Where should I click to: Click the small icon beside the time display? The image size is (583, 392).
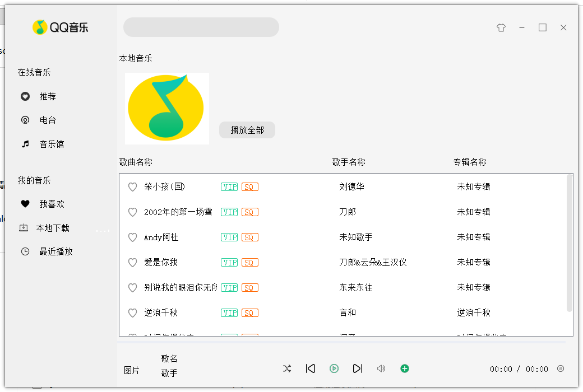(x=561, y=368)
